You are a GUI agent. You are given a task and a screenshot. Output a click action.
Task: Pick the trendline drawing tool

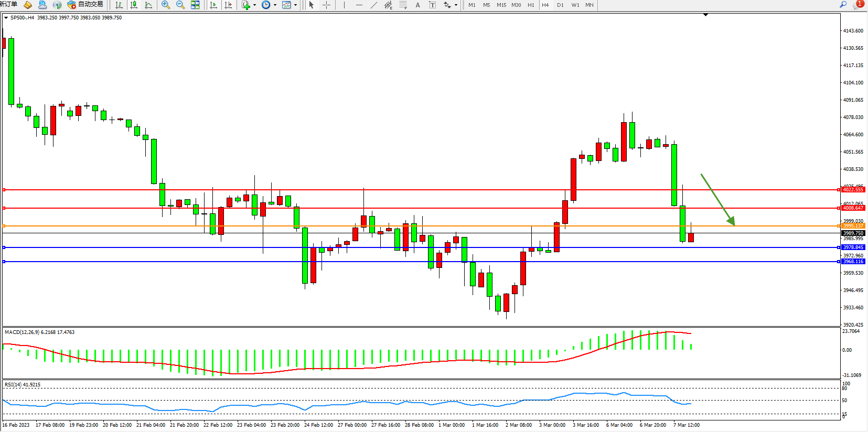[x=373, y=5]
